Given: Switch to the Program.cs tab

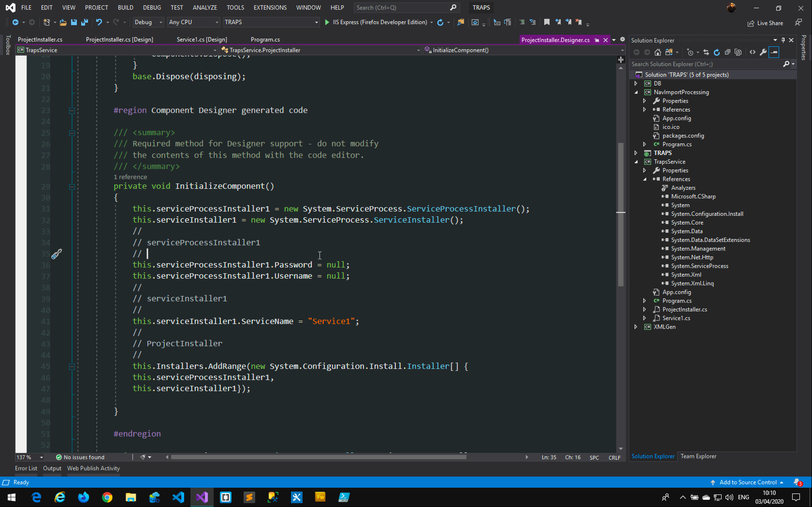Looking at the screenshot, I should (265, 40).
